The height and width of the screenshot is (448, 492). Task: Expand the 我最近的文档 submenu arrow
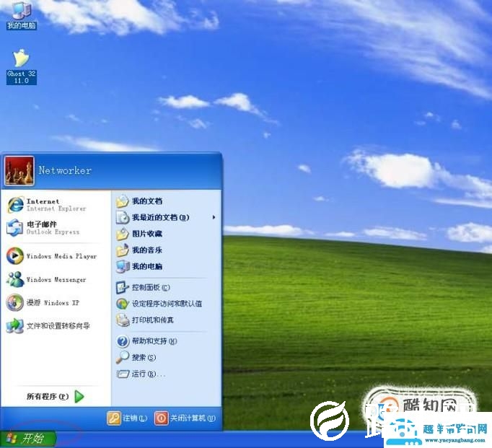[214, 217]
